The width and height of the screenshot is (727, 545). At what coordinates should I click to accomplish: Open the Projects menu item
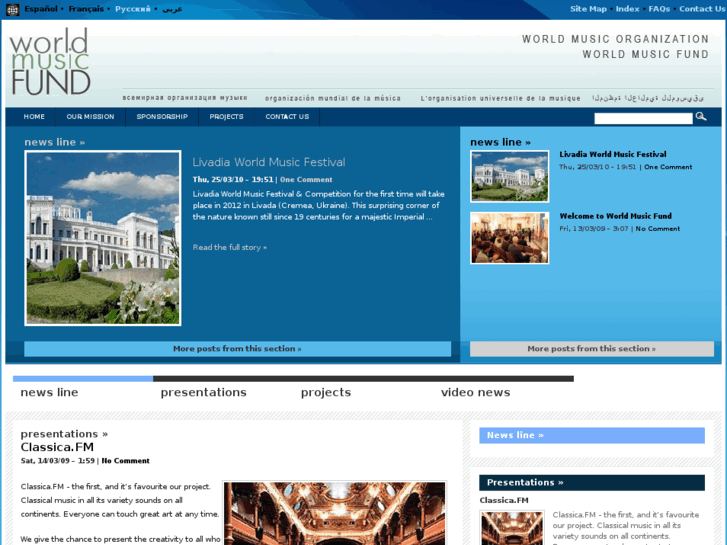click(226, 116)
